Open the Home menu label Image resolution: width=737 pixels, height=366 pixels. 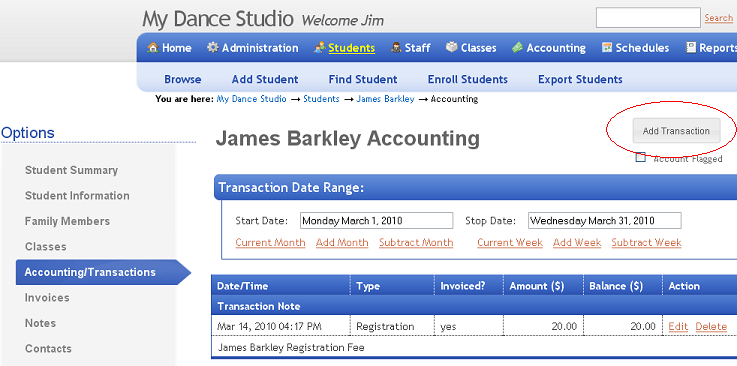177,48
